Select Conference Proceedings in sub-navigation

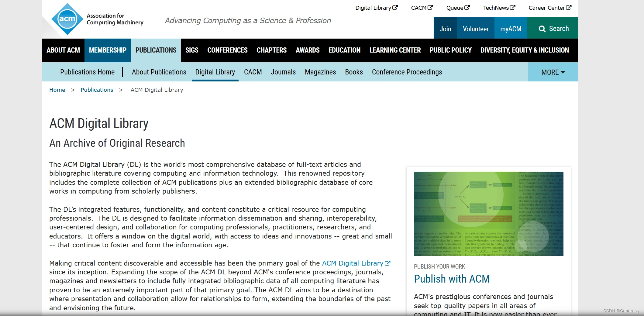coord(407,72)
